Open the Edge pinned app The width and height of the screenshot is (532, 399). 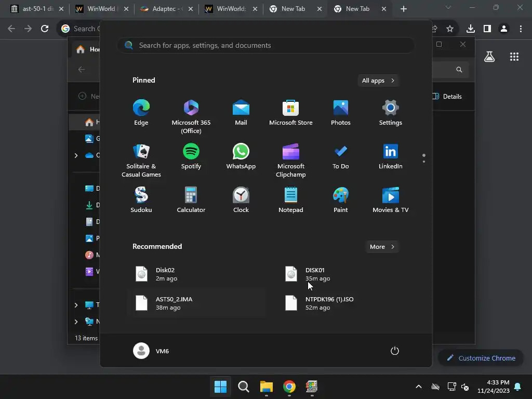[141, 113]
